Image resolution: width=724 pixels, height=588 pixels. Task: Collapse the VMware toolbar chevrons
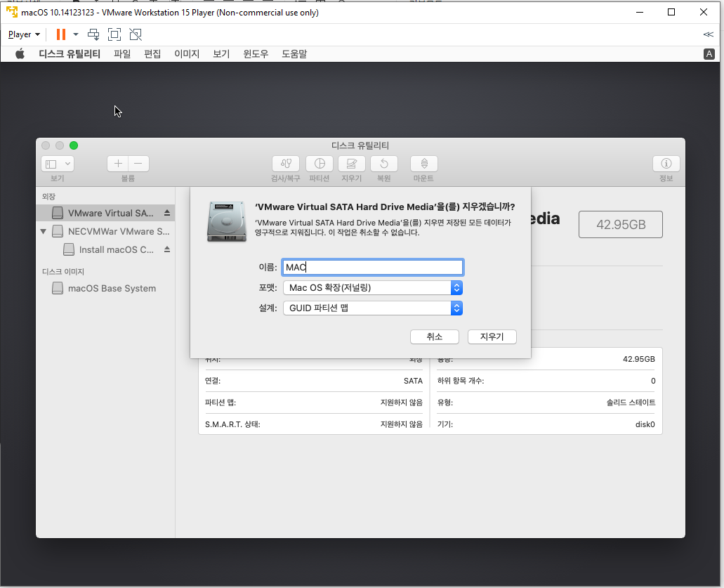click(709, 34)
